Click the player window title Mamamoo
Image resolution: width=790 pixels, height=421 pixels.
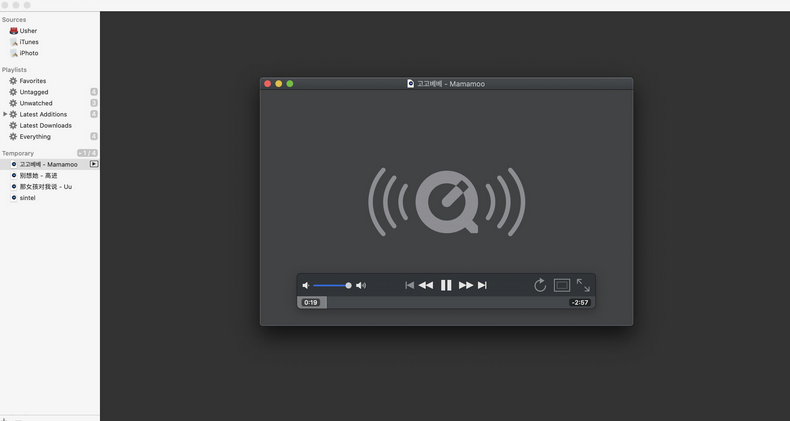coord(451,84)
